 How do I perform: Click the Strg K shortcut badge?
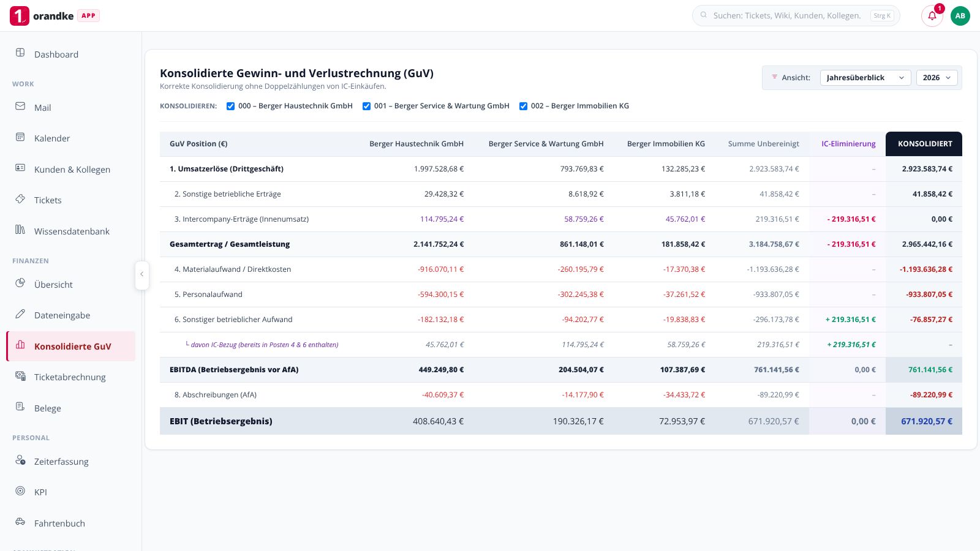882,16
